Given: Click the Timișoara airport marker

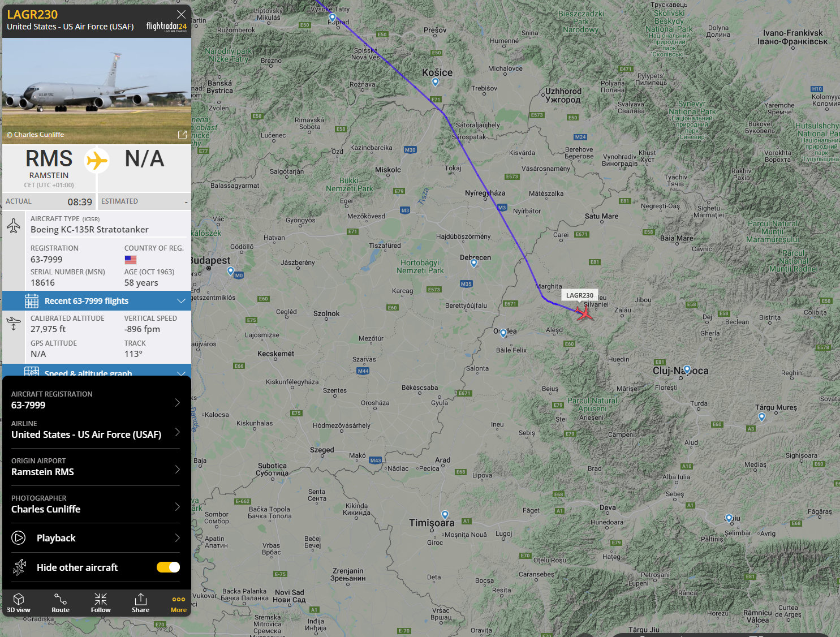Looking at the screenshot, I should 445,515.
